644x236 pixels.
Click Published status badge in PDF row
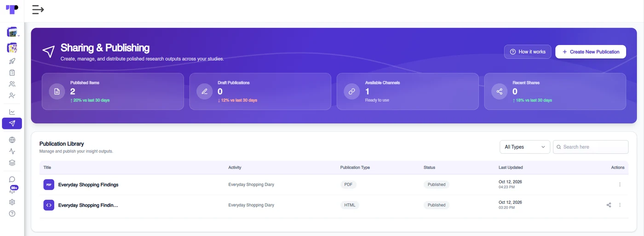point(437,185)
